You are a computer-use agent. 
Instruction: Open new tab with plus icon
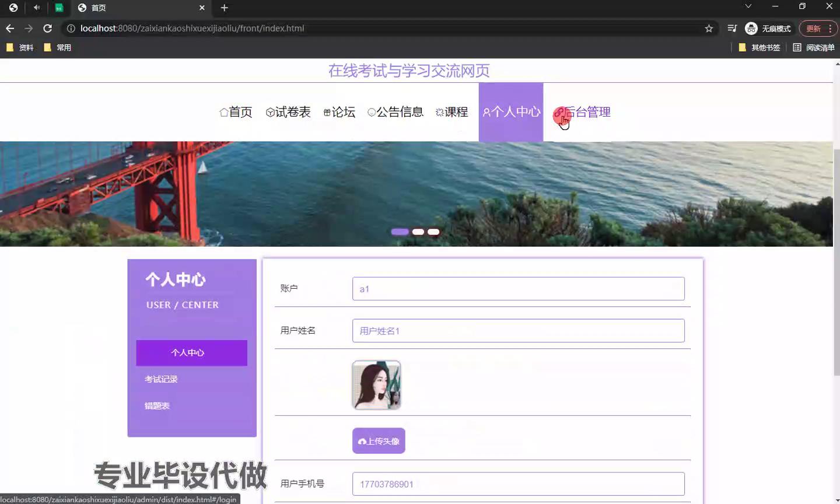click(x=225, y=8)
